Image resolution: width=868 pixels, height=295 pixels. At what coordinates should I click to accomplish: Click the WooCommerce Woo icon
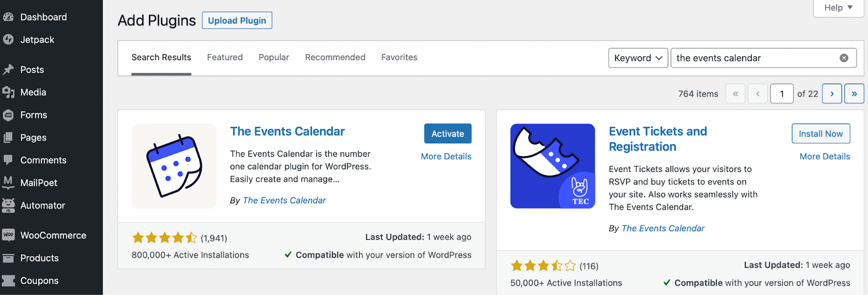pyautogui.click(x=8, y=235)
